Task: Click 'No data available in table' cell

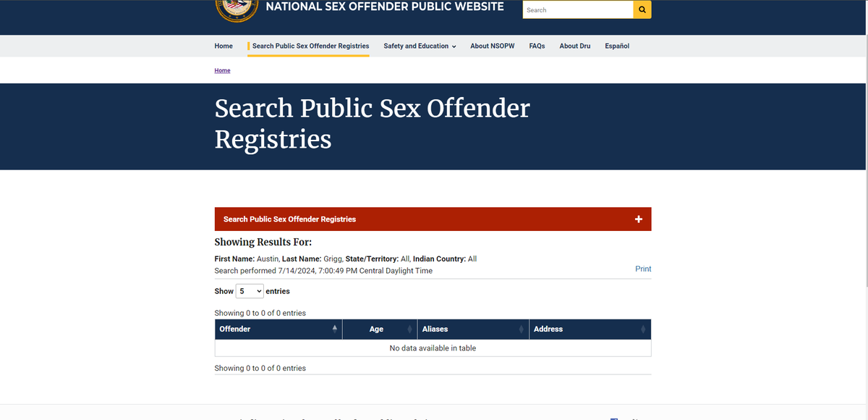Action: 433,348
